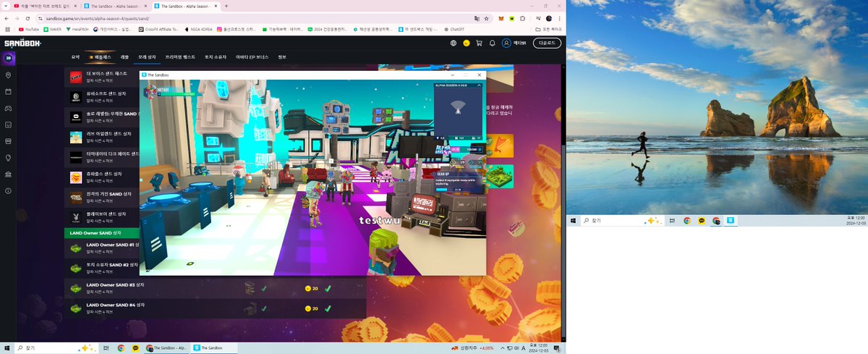This screenshot has width=868, height=354.
Task: Open the Chrome tab search dropdown arrow
Action: (6, 5)
